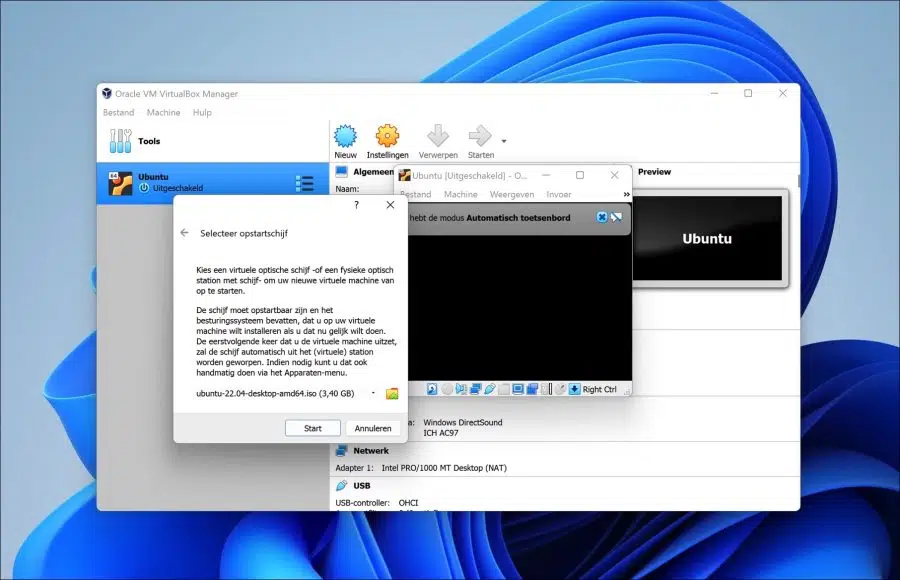Open the Machine menu in the Ubuntu VM window
The image size is (900, 580).
(460, 195)
